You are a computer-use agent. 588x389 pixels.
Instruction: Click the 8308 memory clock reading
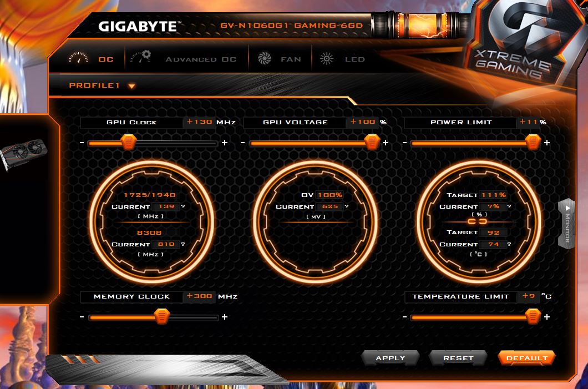149,233
